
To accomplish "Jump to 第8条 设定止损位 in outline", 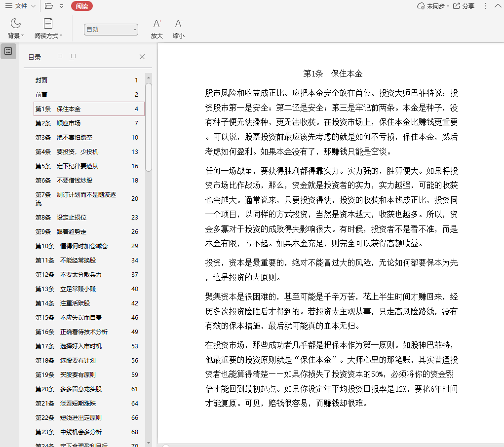I will [x=72, y=217].
